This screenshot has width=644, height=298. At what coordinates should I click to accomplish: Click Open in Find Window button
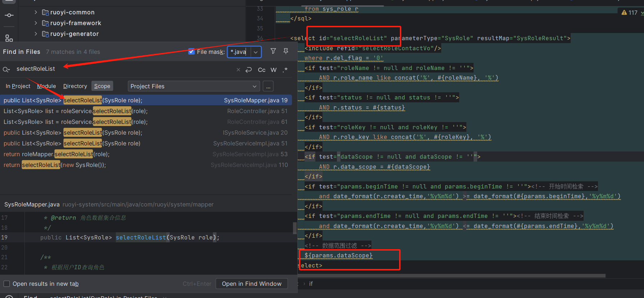click(252, 284)
